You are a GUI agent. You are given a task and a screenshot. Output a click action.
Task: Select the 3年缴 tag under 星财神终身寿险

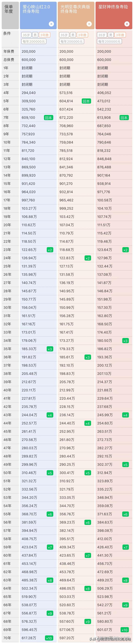coord(120,35)
